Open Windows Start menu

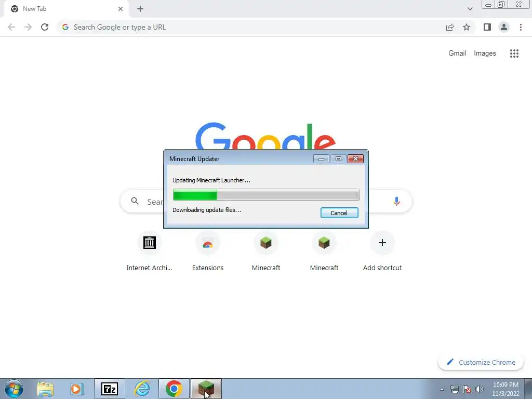click(x=14, y=389)
